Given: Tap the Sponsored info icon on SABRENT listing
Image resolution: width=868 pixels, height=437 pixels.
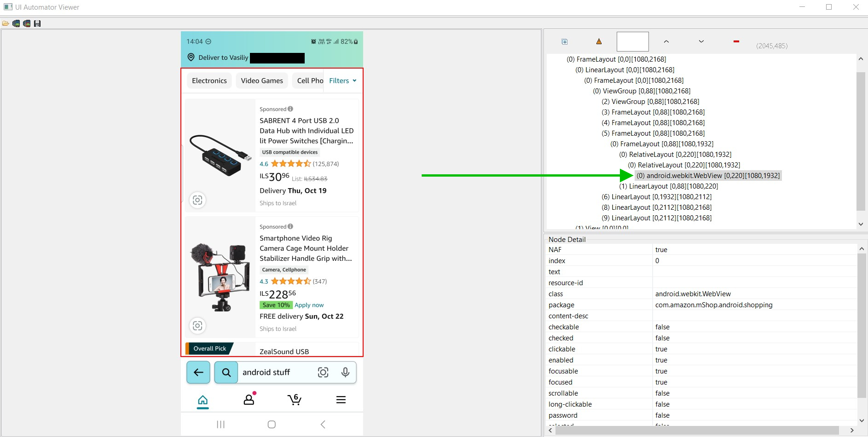Looking at the screenshot, I should (x=290, y=109).
